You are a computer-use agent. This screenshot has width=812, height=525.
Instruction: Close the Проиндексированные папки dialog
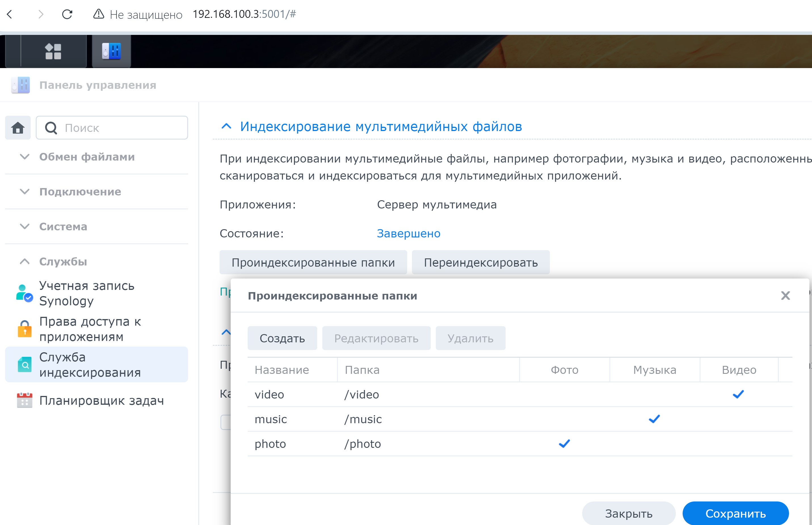click(x=785, y=296)
